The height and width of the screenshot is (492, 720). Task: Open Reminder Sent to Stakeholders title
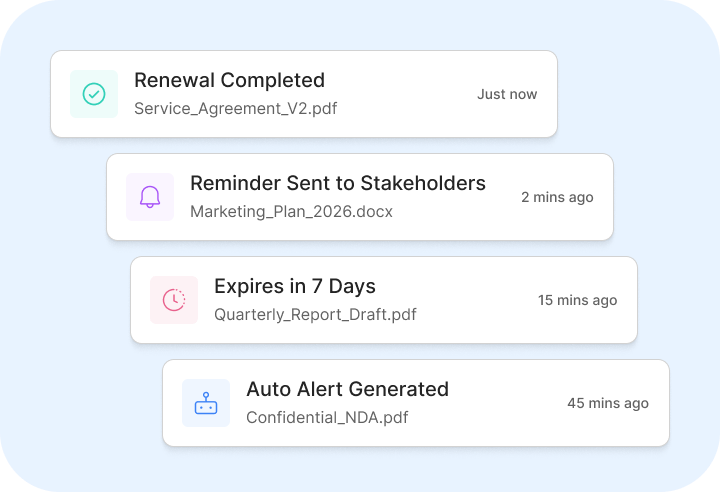click(337, 183)
